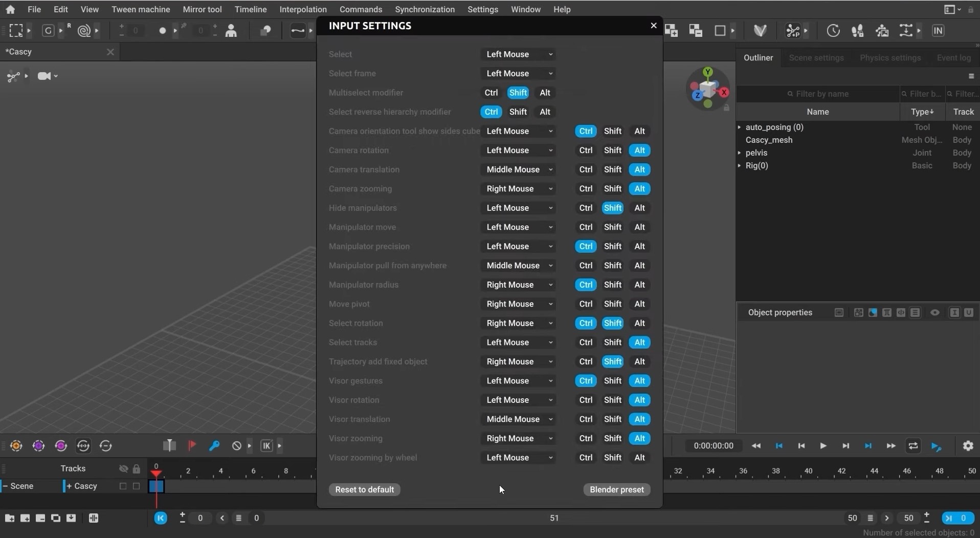Viewport: 980px width, 538px height.
Task: Switch to Scene settings tab
Action: (x=816, y=58)
